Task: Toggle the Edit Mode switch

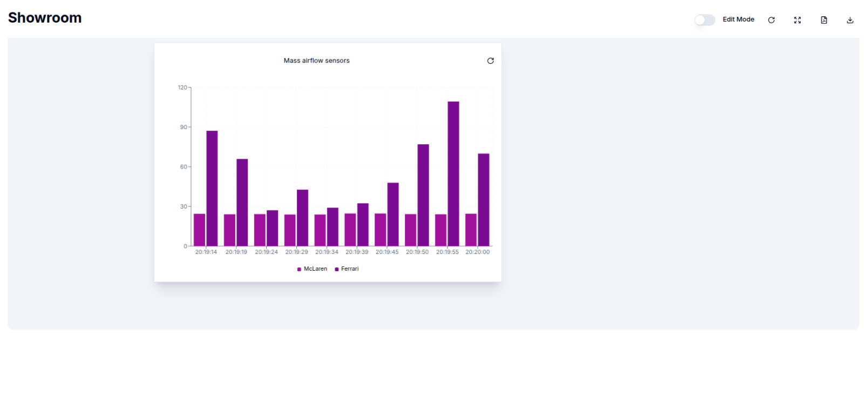Action: [704, 20]
